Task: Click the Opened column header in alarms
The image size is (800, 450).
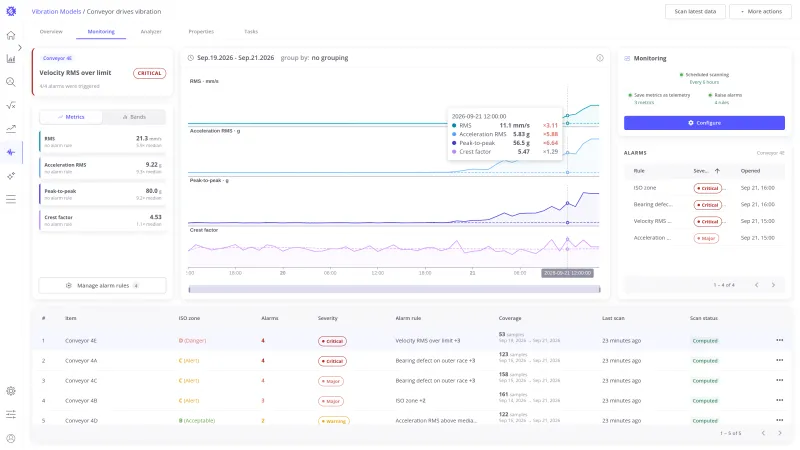Action: (750, 171)
